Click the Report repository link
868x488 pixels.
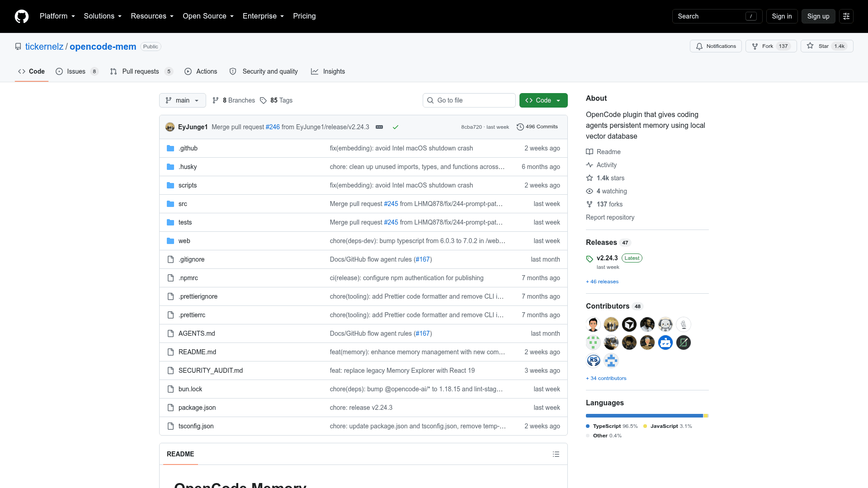pos(610,217)
